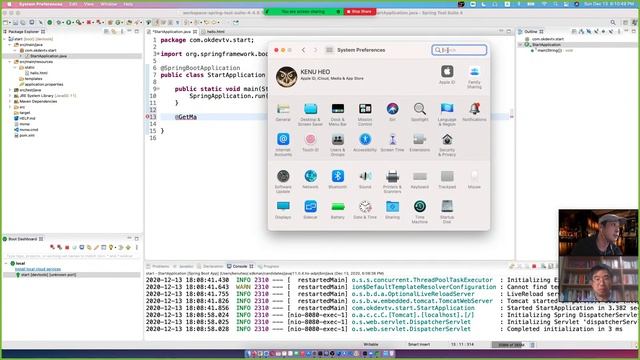640x360 pixels.
Task: Open Accessibility preferences
Action: (x=365, y=142)
